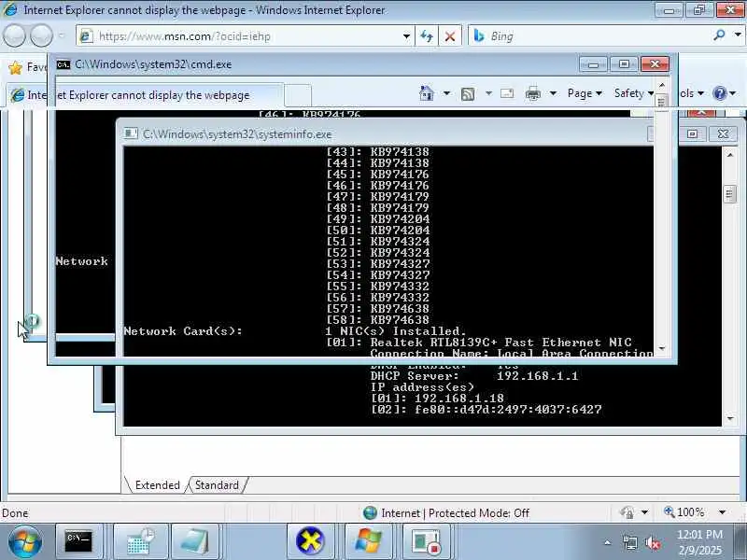Open the Page menu
Image resolution: width=747 pixels, height=560 pixels.
pos(585,93)
